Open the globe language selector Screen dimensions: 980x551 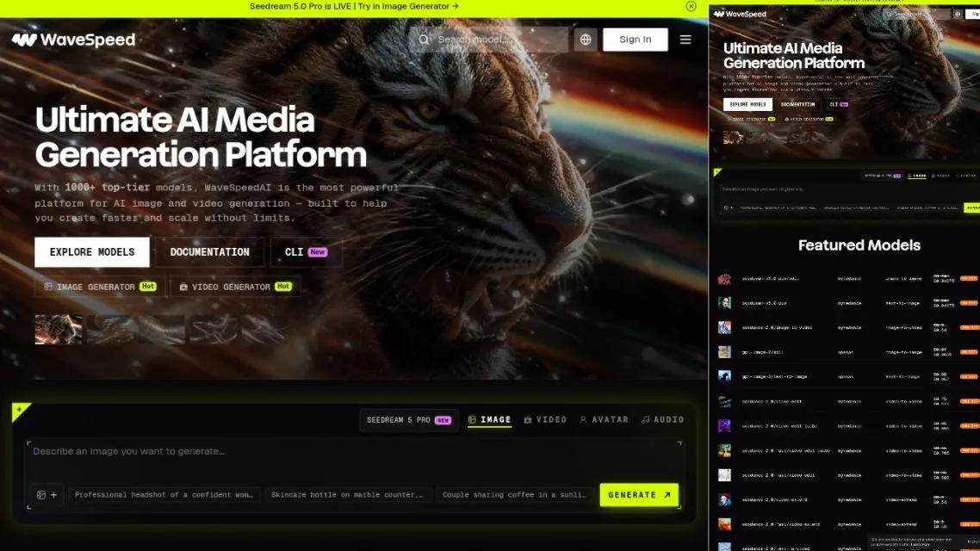[x=586, y=40]
